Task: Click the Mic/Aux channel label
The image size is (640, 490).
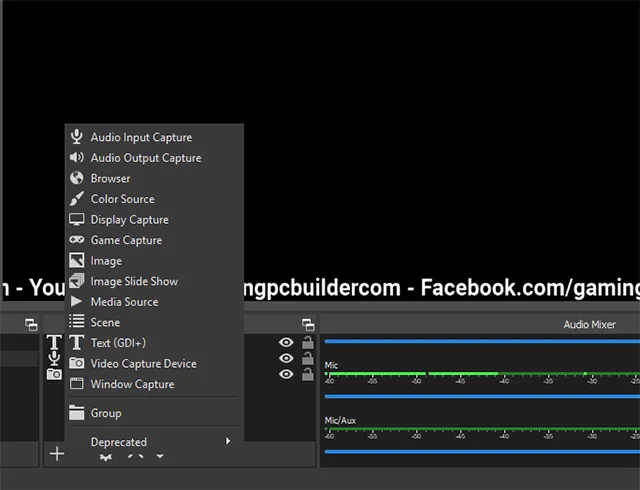Action: pos(340,420)
